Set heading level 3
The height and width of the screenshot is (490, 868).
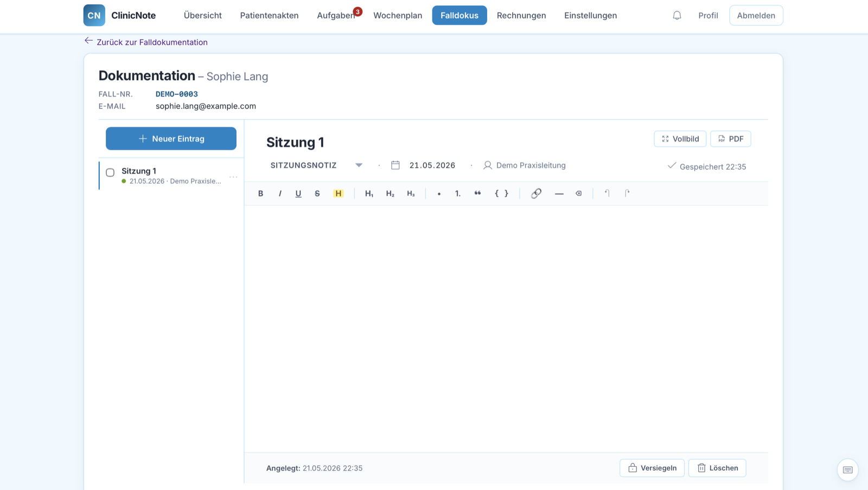pos(411,194)
